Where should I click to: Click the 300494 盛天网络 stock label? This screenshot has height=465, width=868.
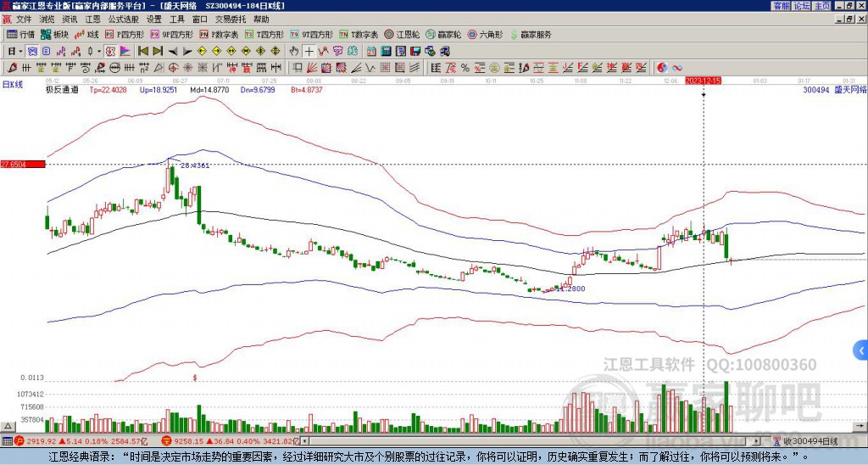[x=834, y=89]
